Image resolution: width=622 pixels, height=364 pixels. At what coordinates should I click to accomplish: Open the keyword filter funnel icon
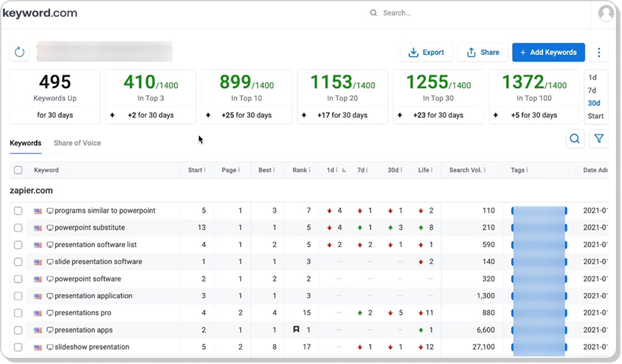coord(598,139)
